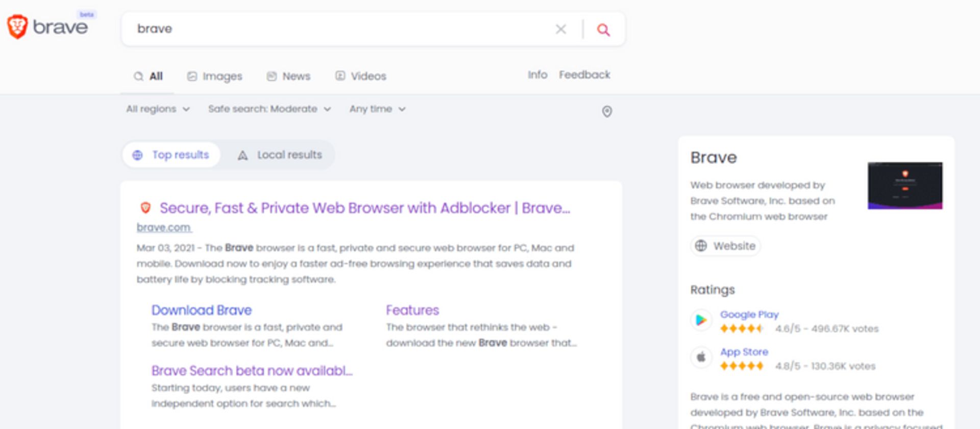Expand the All regions dropdown

pyautogui.click(x=158, y=109)
